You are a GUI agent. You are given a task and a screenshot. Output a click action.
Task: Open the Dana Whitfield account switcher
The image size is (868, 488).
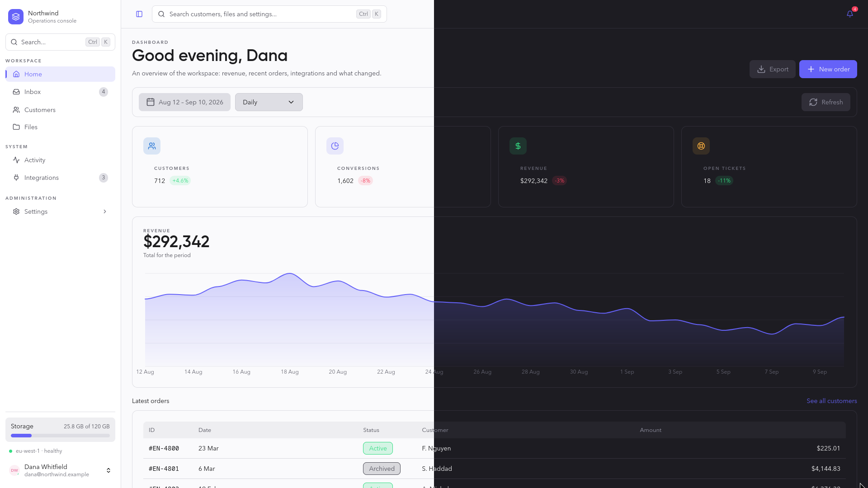61,470
